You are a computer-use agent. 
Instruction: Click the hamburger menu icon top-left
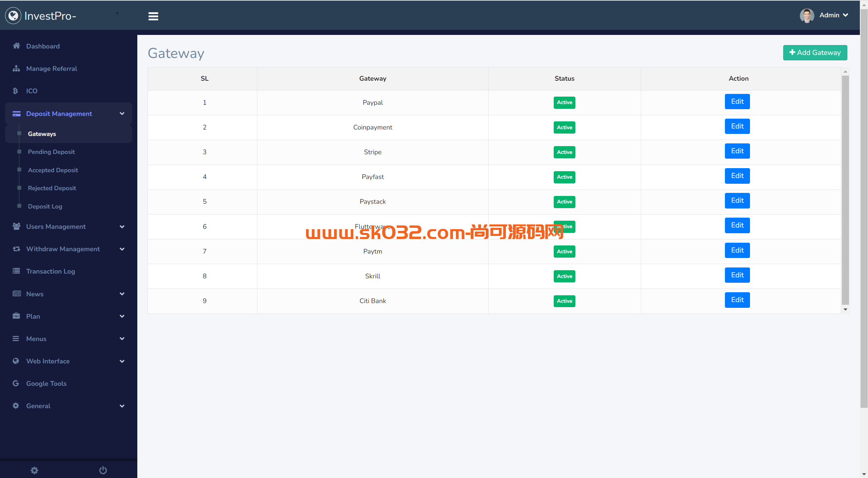click(153, 16)
